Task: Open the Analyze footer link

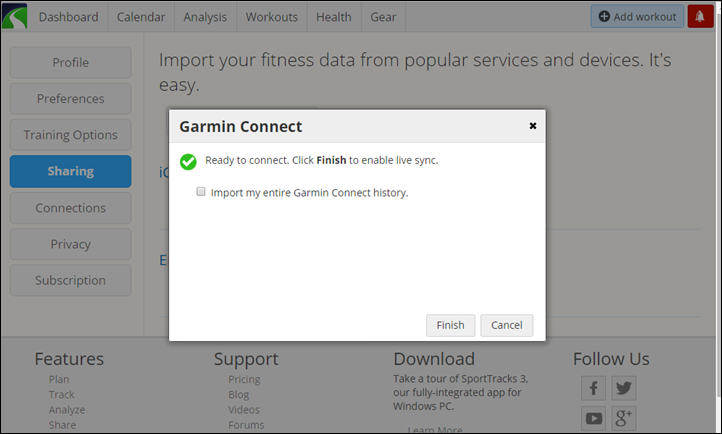Action: [67, 410]
